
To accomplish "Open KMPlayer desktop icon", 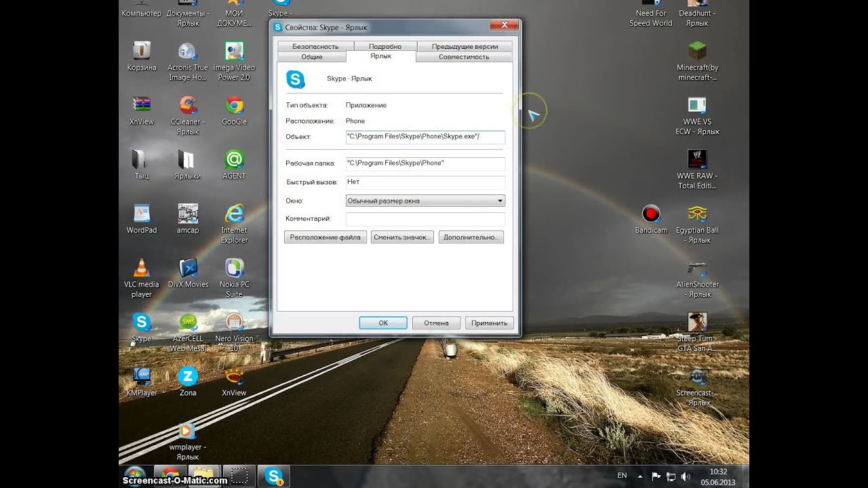I will [x=141, y=382].
